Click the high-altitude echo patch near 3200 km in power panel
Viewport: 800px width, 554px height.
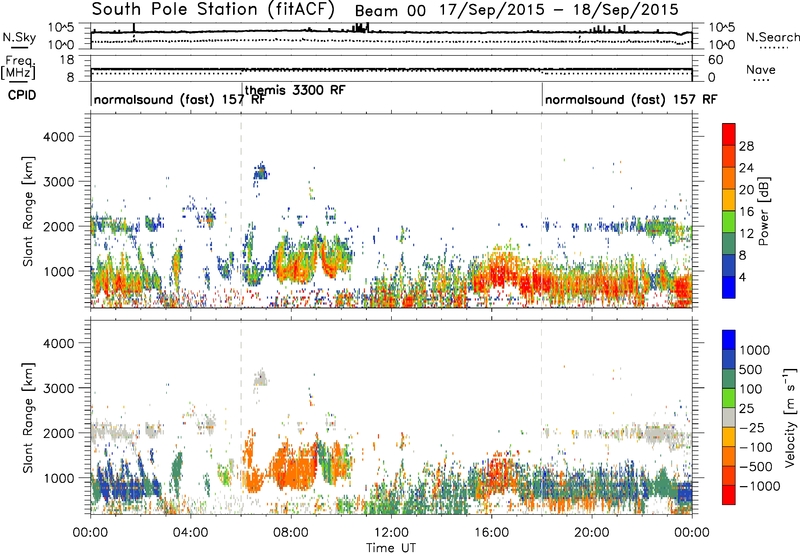[x=261, y=173]
